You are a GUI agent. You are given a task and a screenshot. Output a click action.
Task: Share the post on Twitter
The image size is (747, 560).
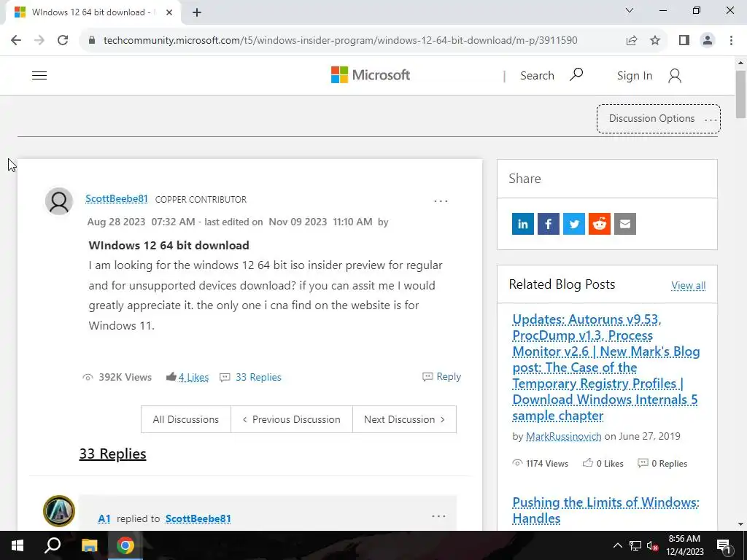click(573, 224)
